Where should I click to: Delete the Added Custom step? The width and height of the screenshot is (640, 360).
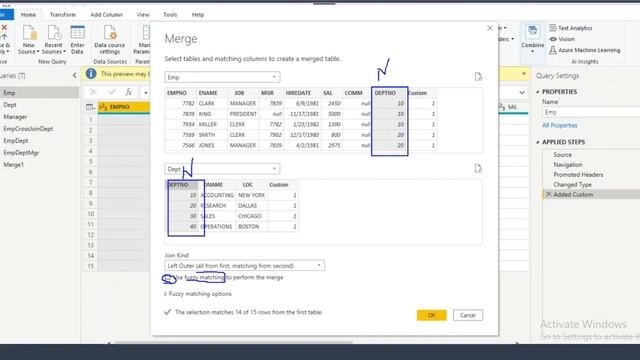(549, 195)
